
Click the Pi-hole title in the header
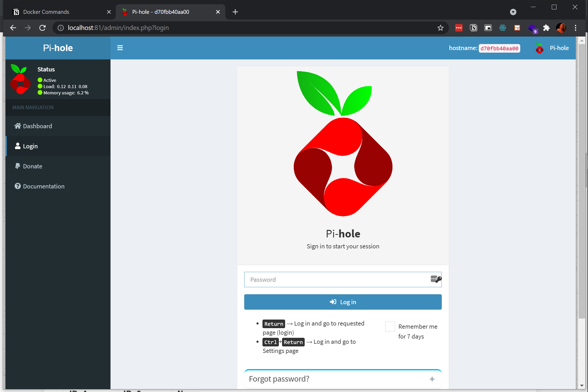[x=58, y=48]
